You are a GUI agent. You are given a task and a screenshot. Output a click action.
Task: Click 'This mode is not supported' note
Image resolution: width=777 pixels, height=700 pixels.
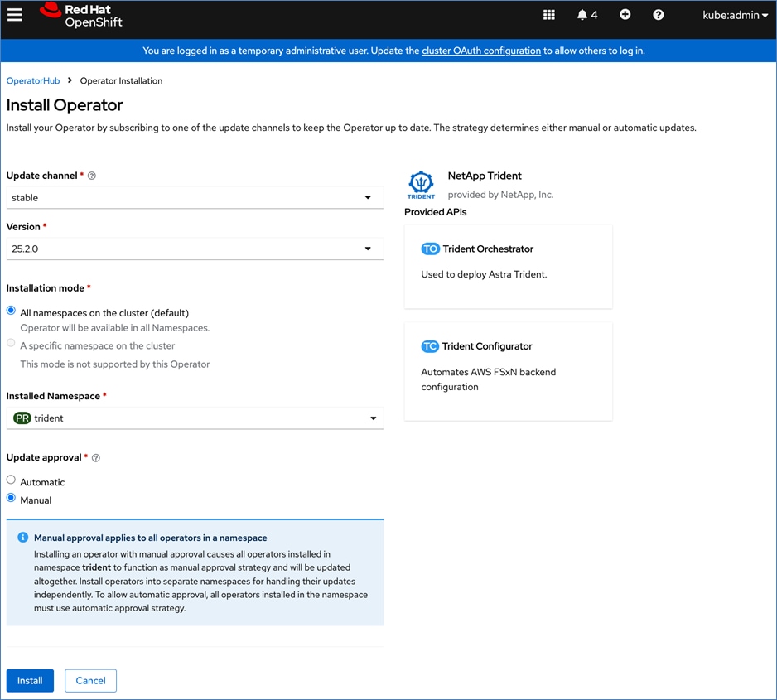115,364
